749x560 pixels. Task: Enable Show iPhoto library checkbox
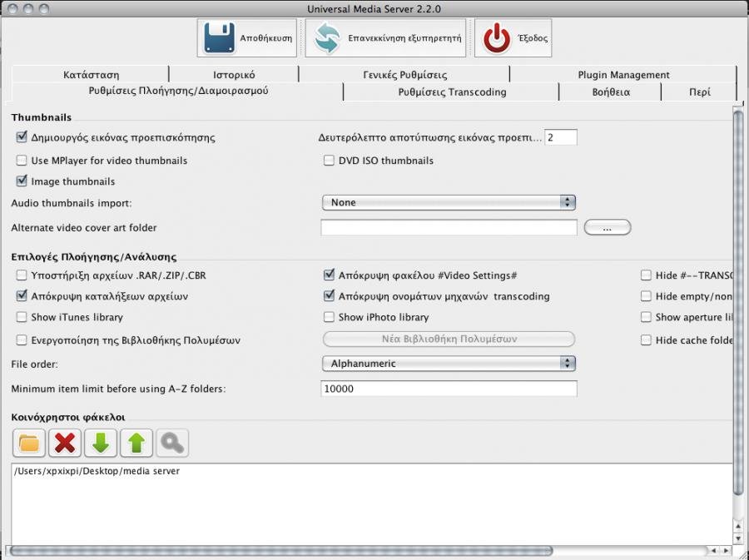[x=329, y=317]
